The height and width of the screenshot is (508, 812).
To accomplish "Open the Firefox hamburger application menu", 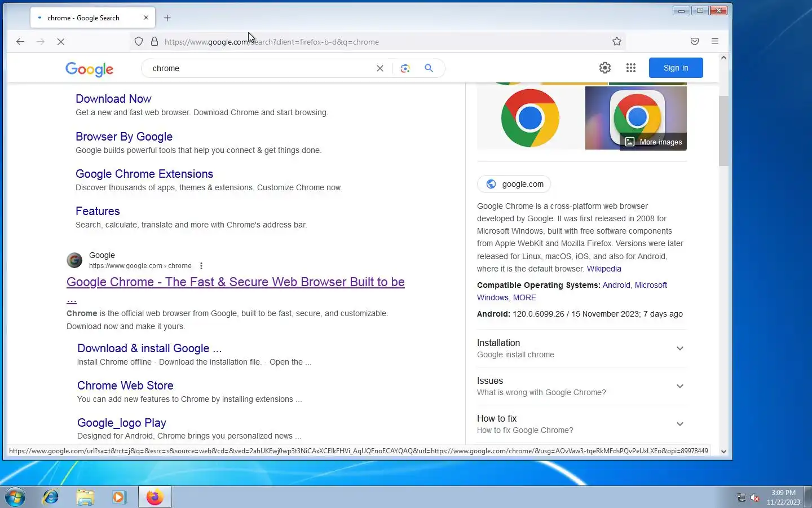I will 715,42.
